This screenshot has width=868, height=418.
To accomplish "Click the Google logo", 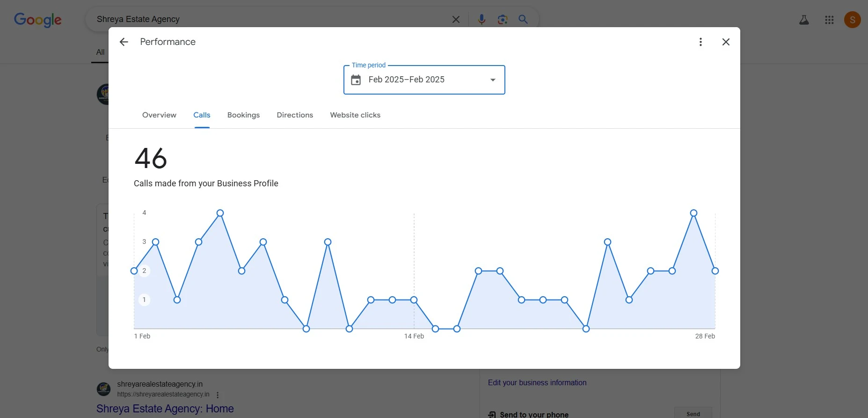I will (x=38, y=20).
